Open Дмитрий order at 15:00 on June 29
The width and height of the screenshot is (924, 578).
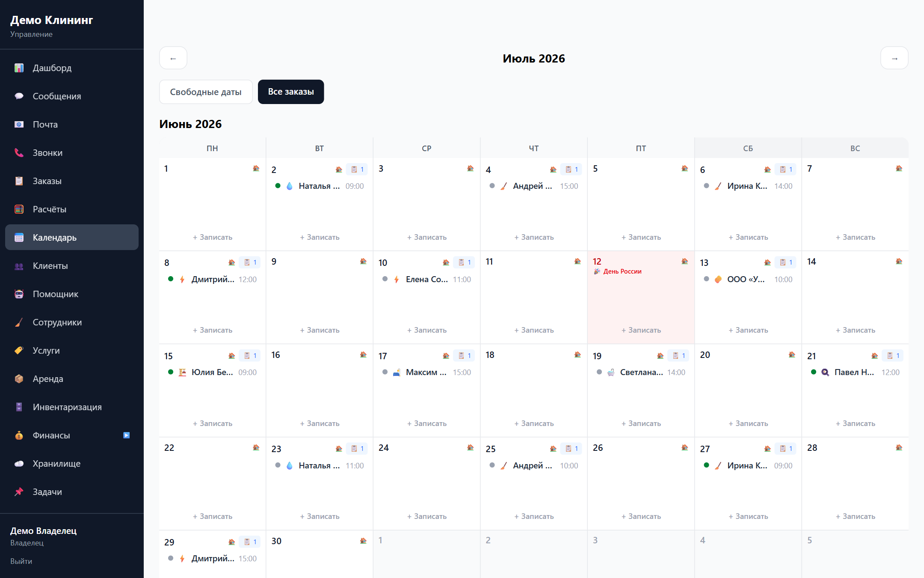[x=213, y=559]
